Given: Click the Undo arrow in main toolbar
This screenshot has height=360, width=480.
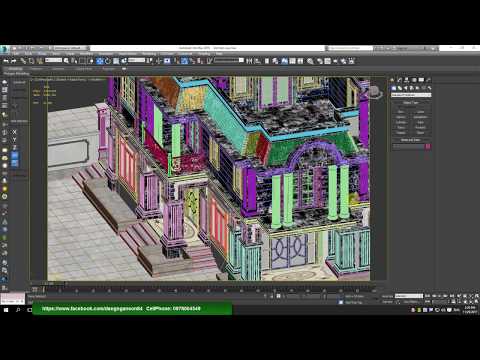Looking at the screenshot, I should (6, 61).
